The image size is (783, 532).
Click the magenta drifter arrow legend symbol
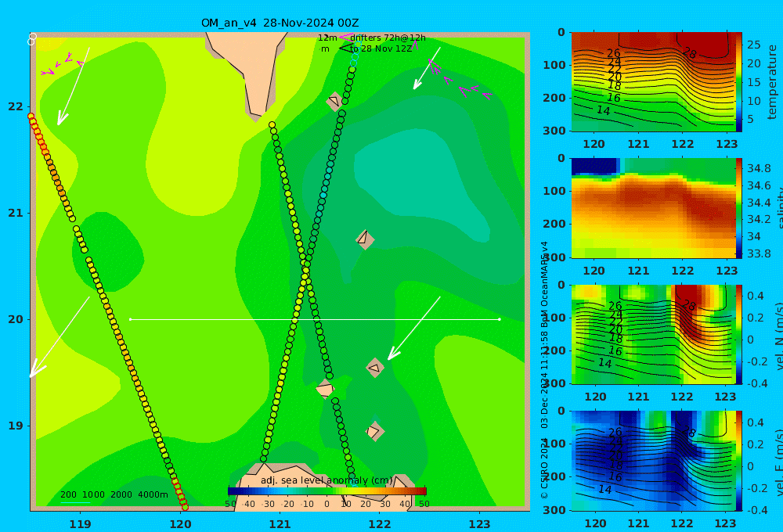[345, 37]
